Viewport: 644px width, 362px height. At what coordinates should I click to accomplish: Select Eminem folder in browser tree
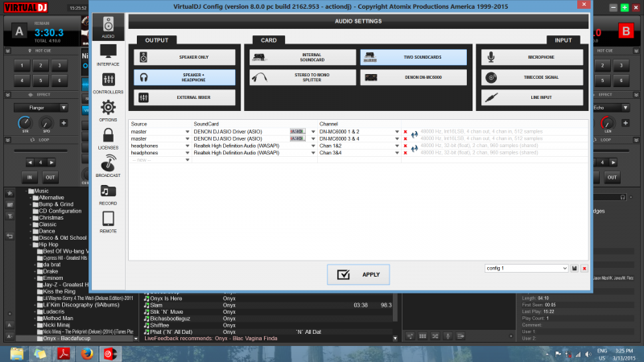[53, 278]
